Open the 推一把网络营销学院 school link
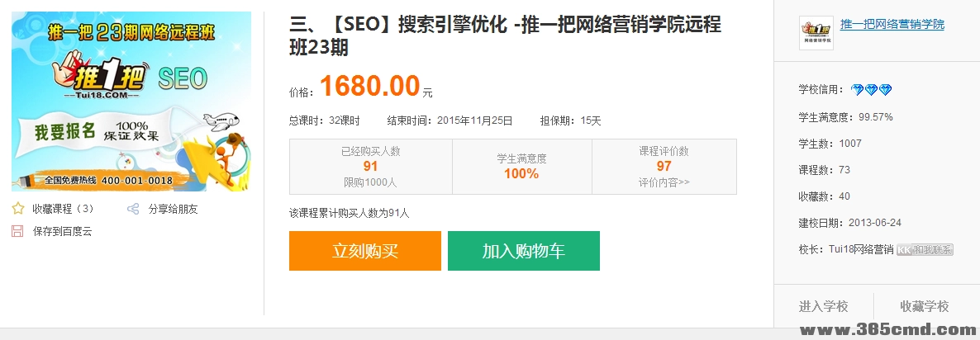The width and height of the screenshot is (980, 340). pos(892,25)
